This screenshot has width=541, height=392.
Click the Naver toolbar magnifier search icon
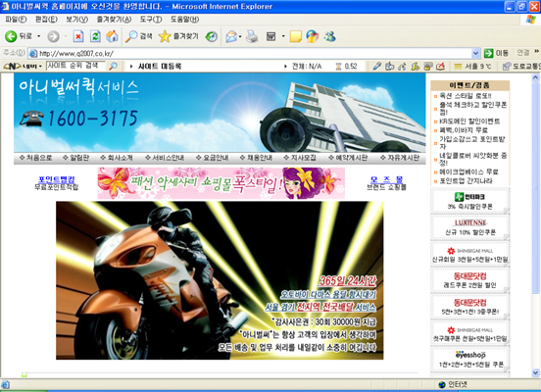pos(113,66)
